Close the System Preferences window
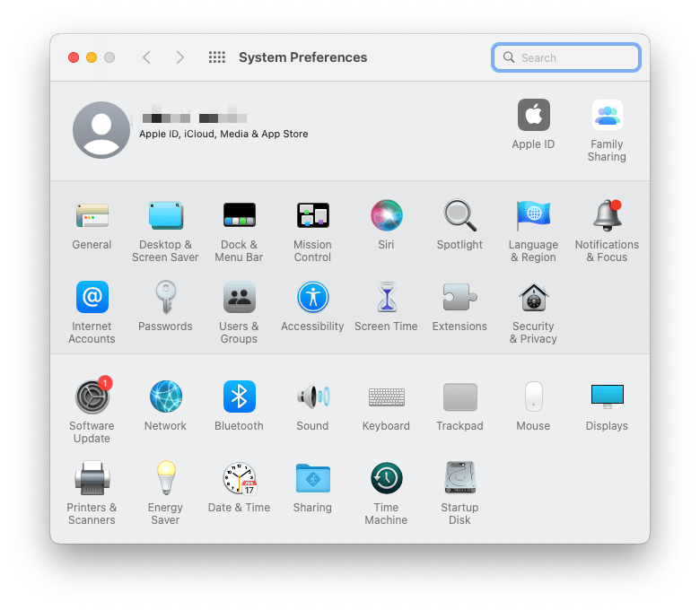 click(x=74, y=57)
